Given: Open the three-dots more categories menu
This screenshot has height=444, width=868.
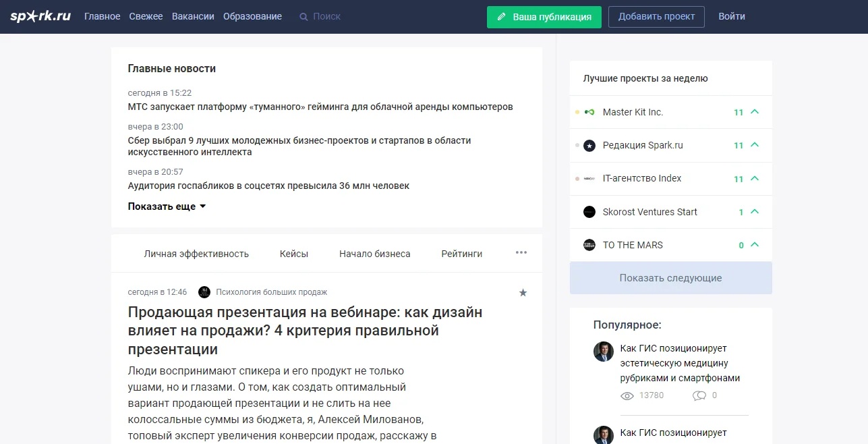Looking at the screenshot, I should pyautogui.click(x=521, y=253).
